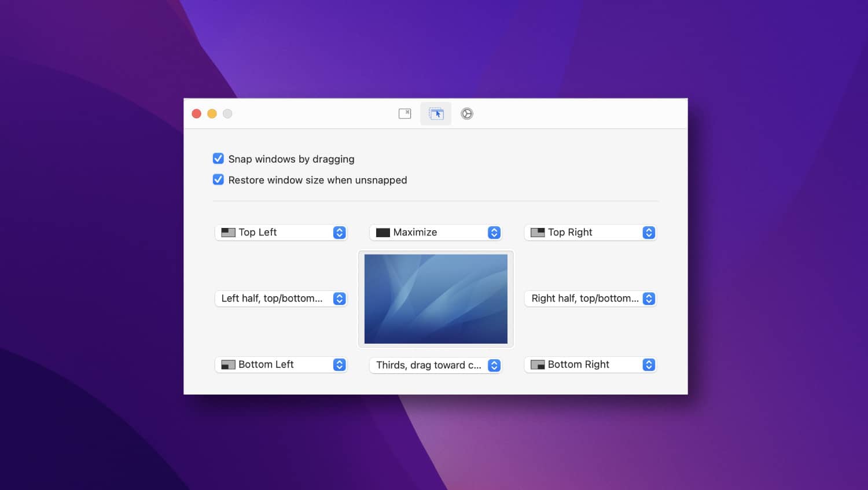Screen dimensions: 868x490
Task: Select the snap areas tab icon
Action: pos(436,114)
